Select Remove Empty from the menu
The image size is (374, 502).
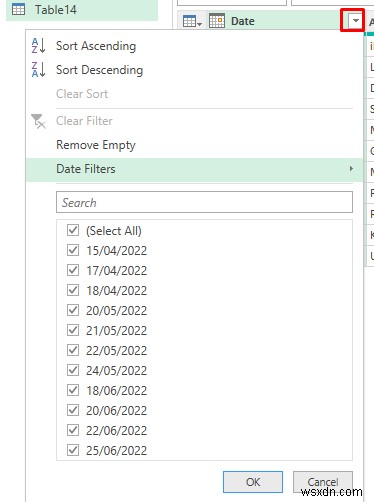pyautogui.click(x=96, y=145)
